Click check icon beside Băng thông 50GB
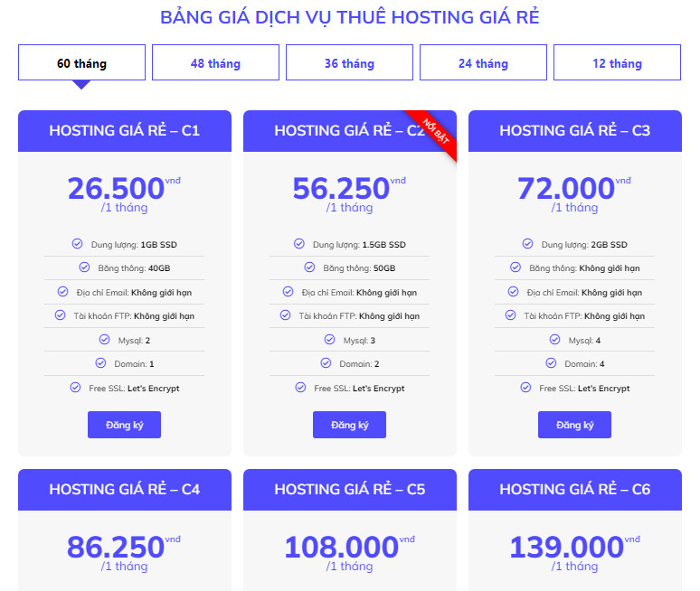700x591 pixels. (309, 267)
